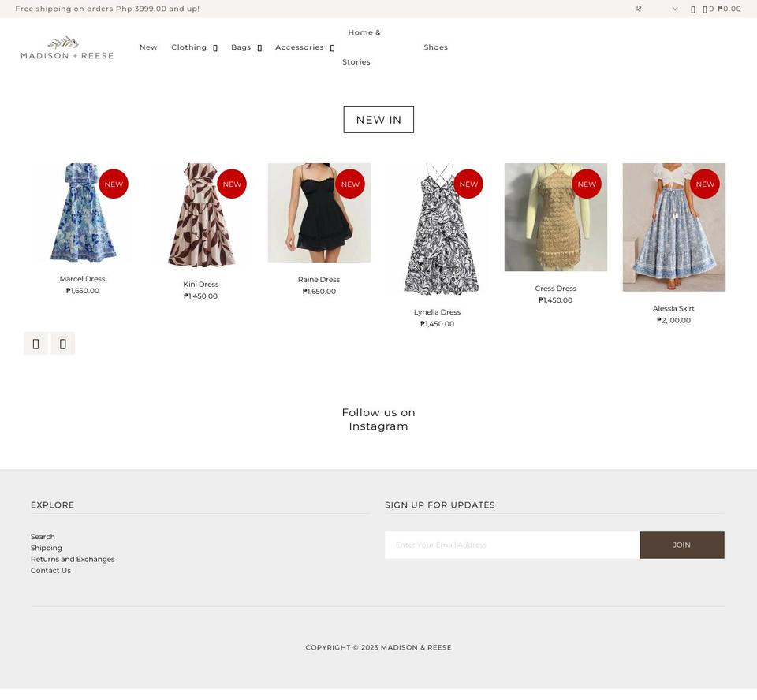Click the Cress Dress title
757x700 pixels.
click(x=556, y=289)
